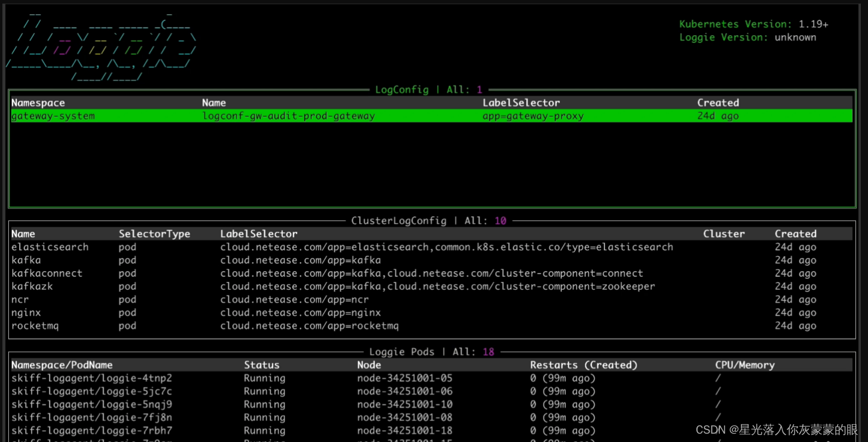Click the Status column header
The height and width of the screenshot is (442, 868).
click(262, 365)
